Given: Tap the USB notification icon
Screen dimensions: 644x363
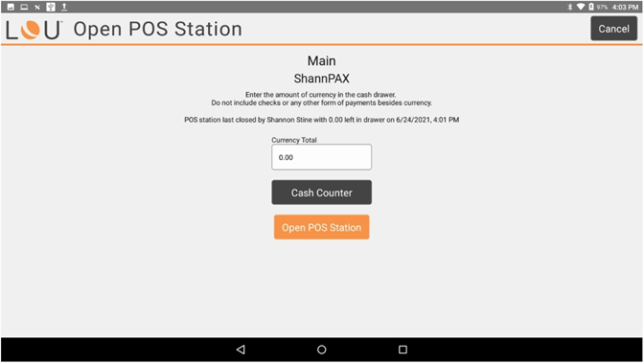Looking at the screenshot, I should pyautogui.click(x=51, y=7).
